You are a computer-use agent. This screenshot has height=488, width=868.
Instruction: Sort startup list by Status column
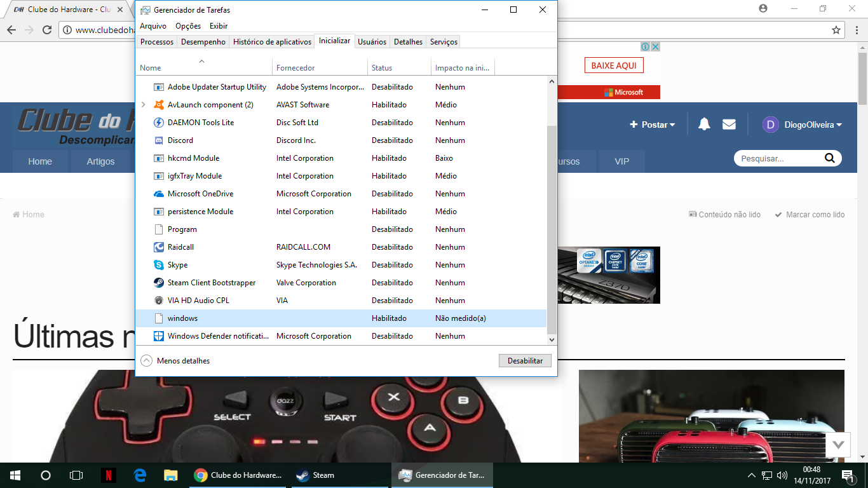tap(399, 67)
